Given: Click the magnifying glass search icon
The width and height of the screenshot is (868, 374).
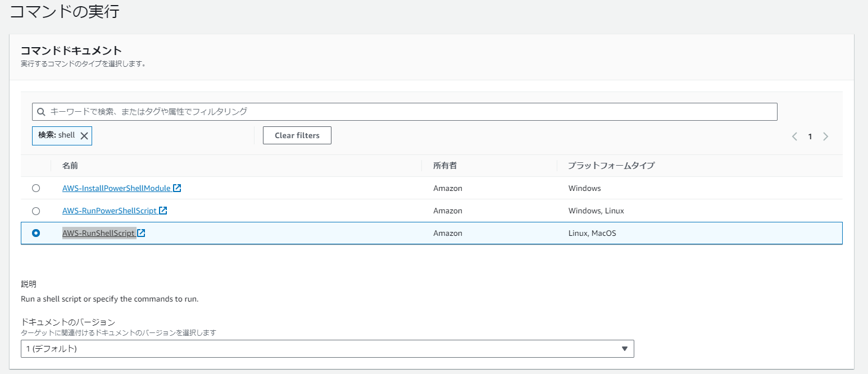Looking at the screenshot, I should point(40,111).
